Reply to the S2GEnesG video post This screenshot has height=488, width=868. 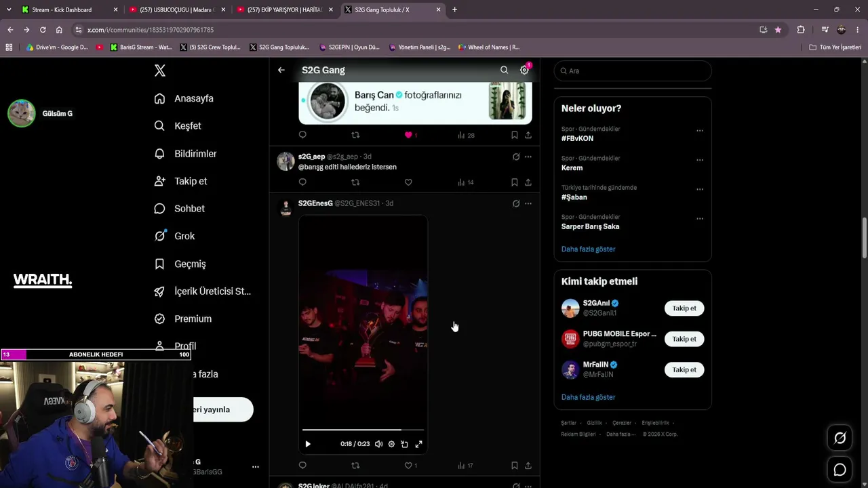(x=302, y=466)
